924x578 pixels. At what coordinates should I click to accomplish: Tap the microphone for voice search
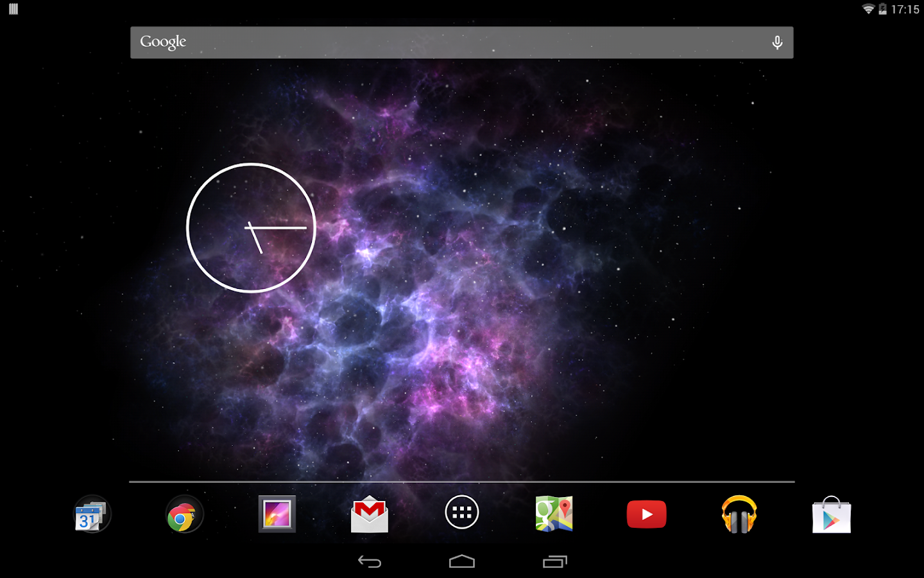coord(777,42)
